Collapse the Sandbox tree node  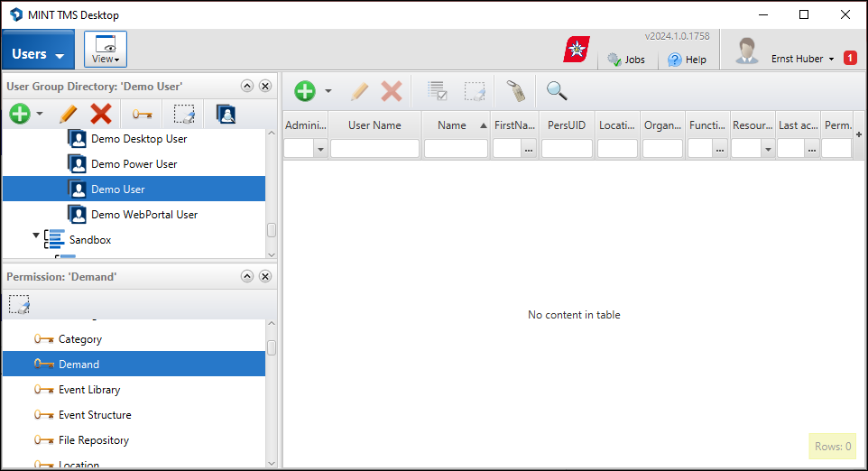(x=36, y=235)
